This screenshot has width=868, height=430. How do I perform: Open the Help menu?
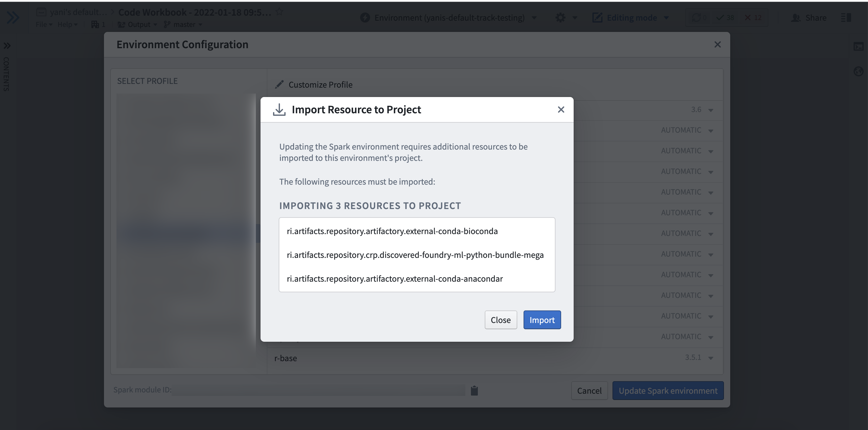point(67,24)
